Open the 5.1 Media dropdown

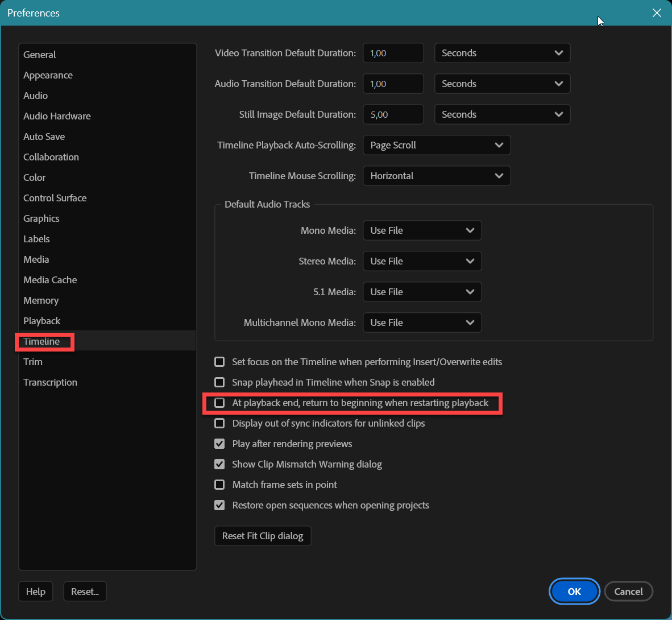[422, 292]
